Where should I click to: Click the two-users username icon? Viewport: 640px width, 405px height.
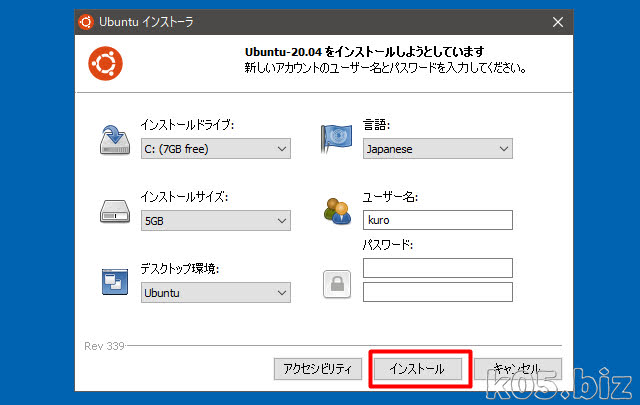pyautogui.click(x=337, y=211)
